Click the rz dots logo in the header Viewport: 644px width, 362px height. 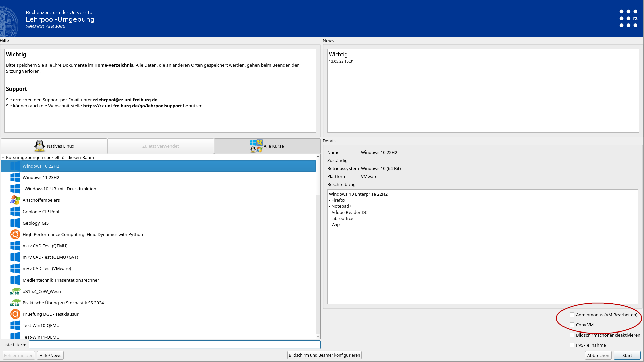(x=628, y=18)
